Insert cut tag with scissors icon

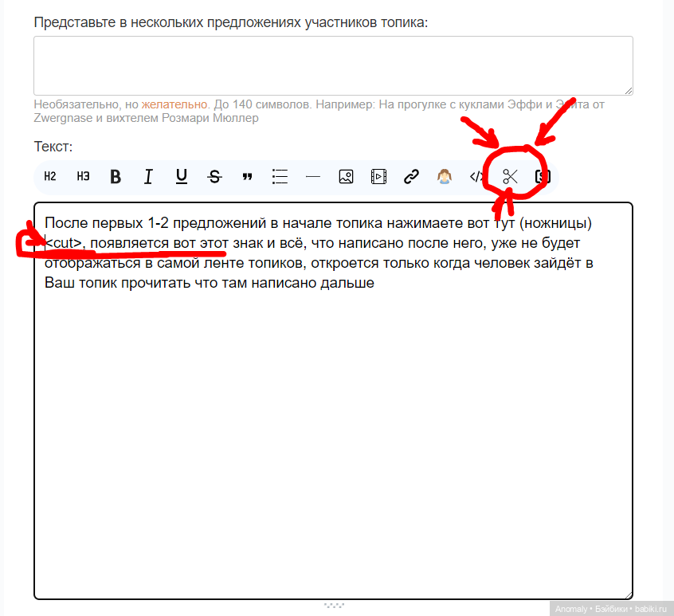click(x=510, y=177)
